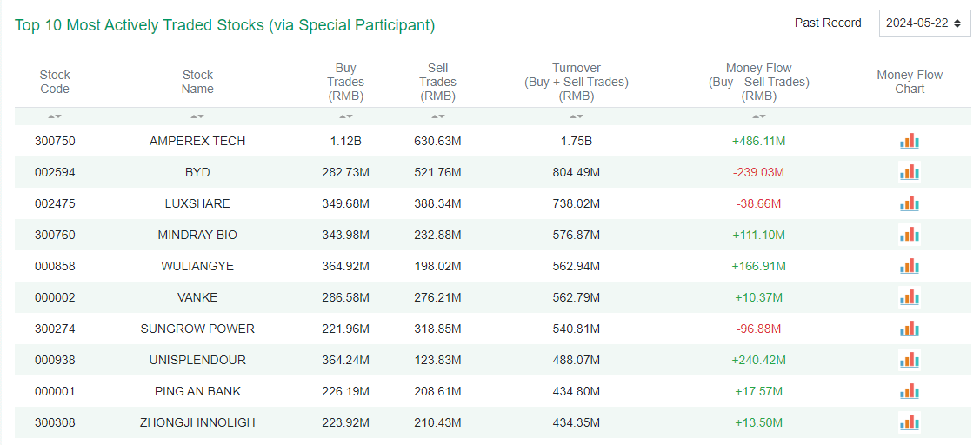Click the BYD stock name
The width and height of the screenshot is (980, 445).
197,172
